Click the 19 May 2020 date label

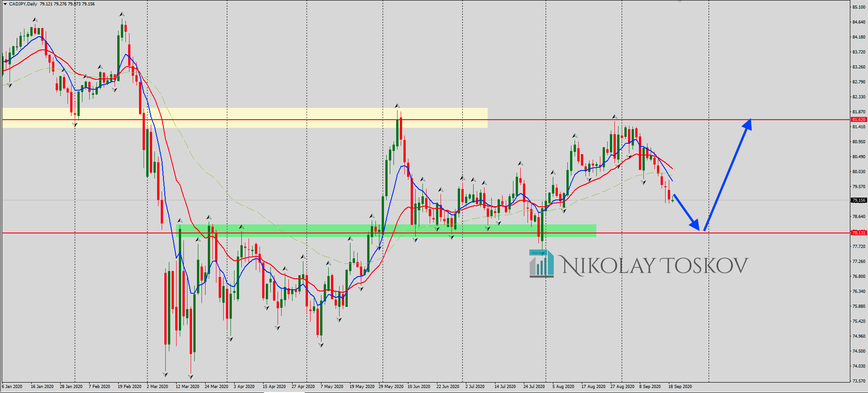(x=362, y=387)
